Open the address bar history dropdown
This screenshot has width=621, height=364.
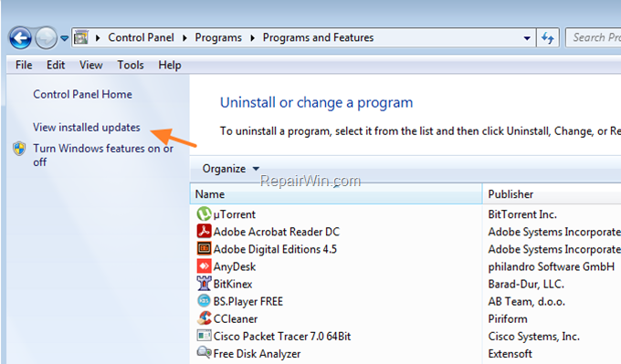[527, 38]
